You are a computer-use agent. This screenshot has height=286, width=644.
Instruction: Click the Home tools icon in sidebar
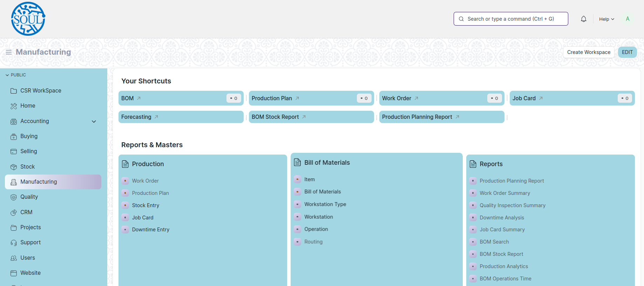(14, 106)
